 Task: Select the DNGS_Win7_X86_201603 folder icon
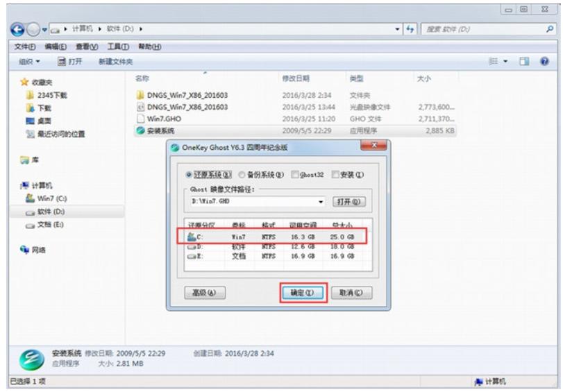(140, 95)
